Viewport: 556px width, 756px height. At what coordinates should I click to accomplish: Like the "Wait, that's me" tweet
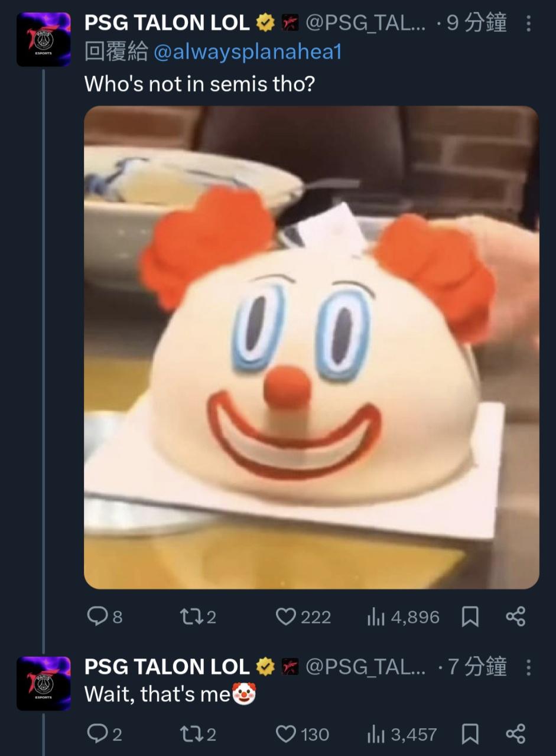[x=286, y=734]
